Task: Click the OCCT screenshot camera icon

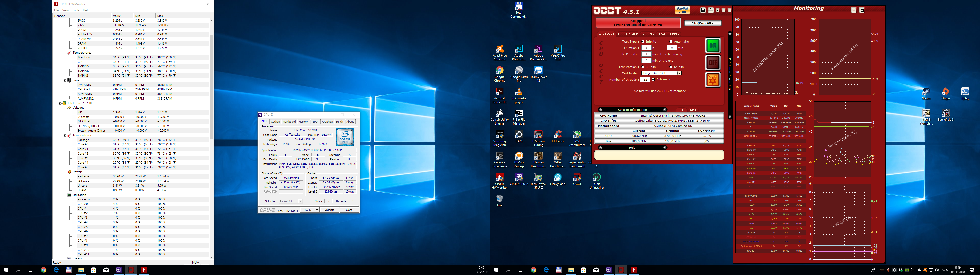Action: (x=703, y=10)
